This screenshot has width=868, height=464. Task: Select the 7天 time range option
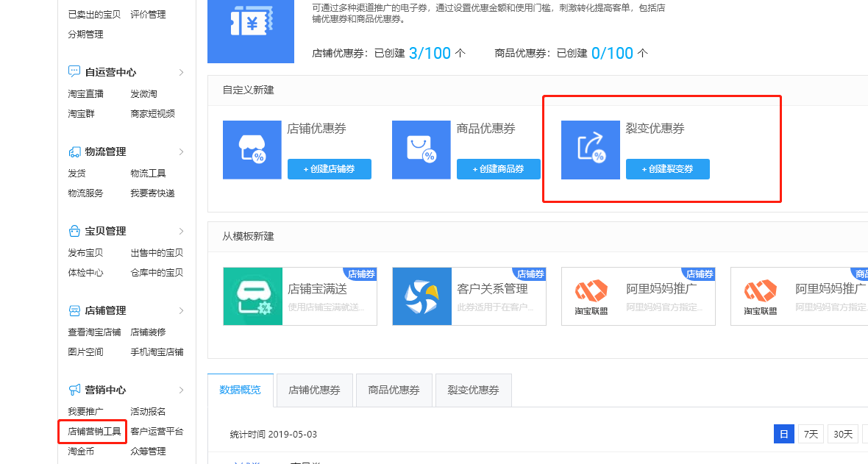811,434
